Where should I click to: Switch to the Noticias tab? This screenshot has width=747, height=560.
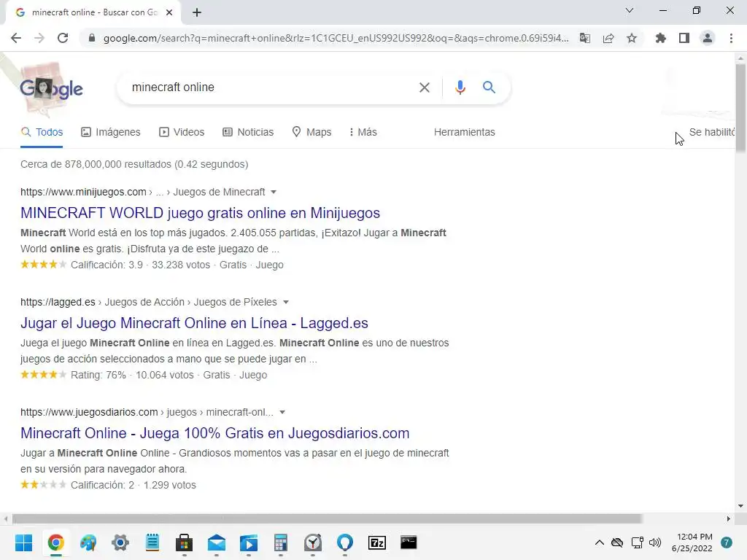click(x=248, y=132)
